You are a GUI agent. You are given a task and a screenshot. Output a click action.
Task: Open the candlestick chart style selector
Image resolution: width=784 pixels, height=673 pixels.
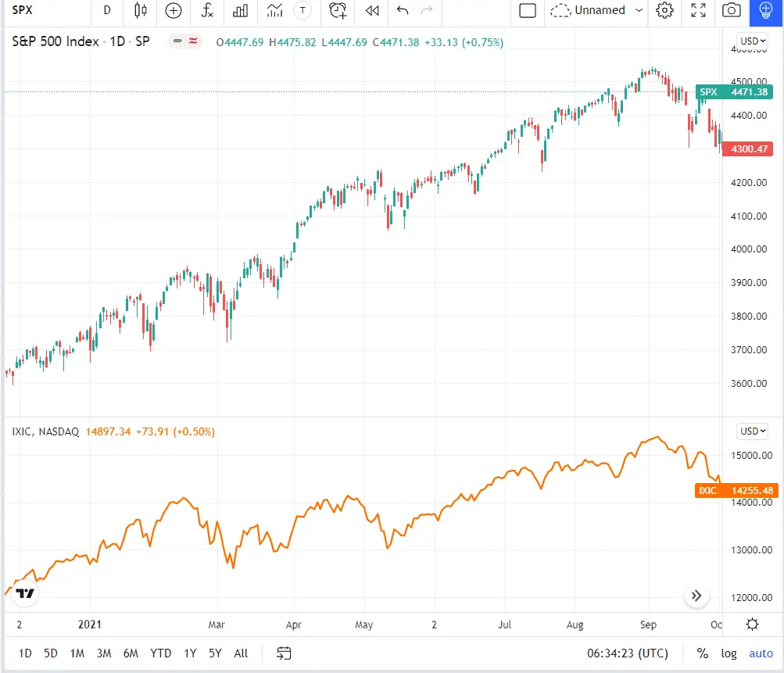click(141, 10)
